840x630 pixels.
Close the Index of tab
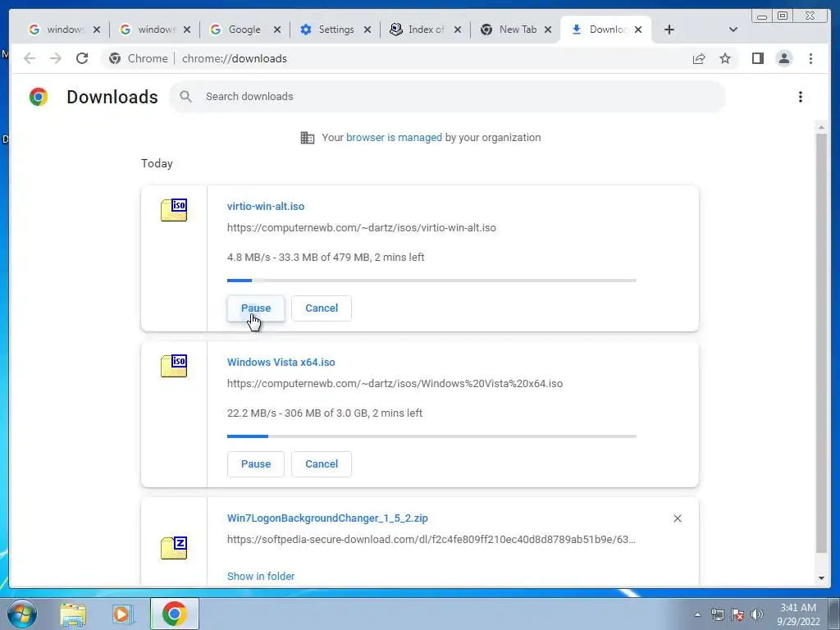coord(458,30)
